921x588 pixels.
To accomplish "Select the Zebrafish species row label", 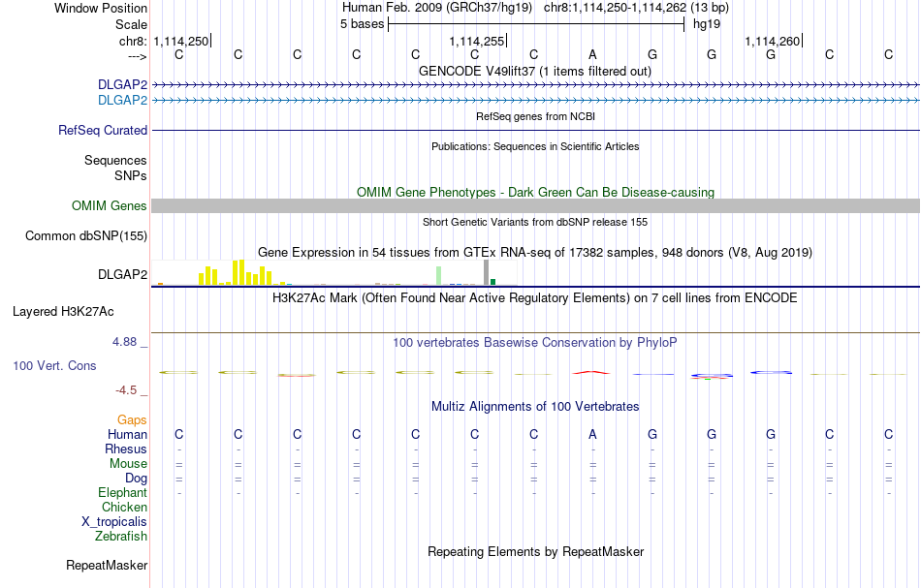I will click(x=121, y=537).
